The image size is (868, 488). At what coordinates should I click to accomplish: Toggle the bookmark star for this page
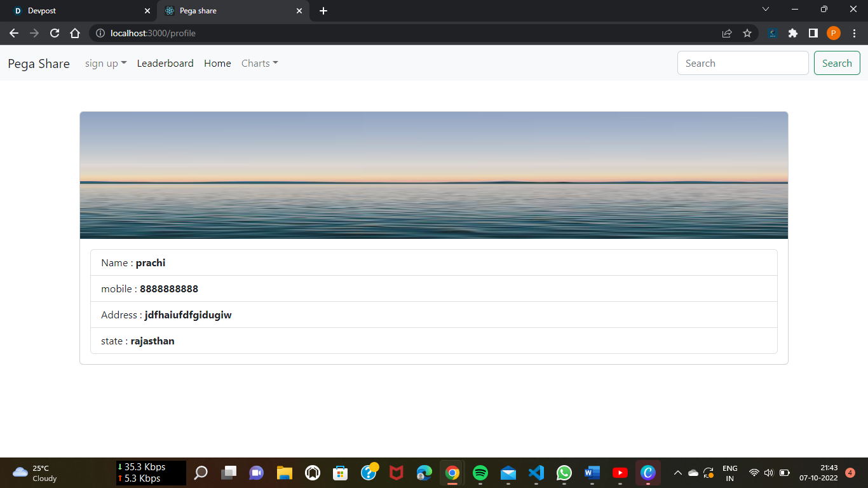click(x=747, y=33)
